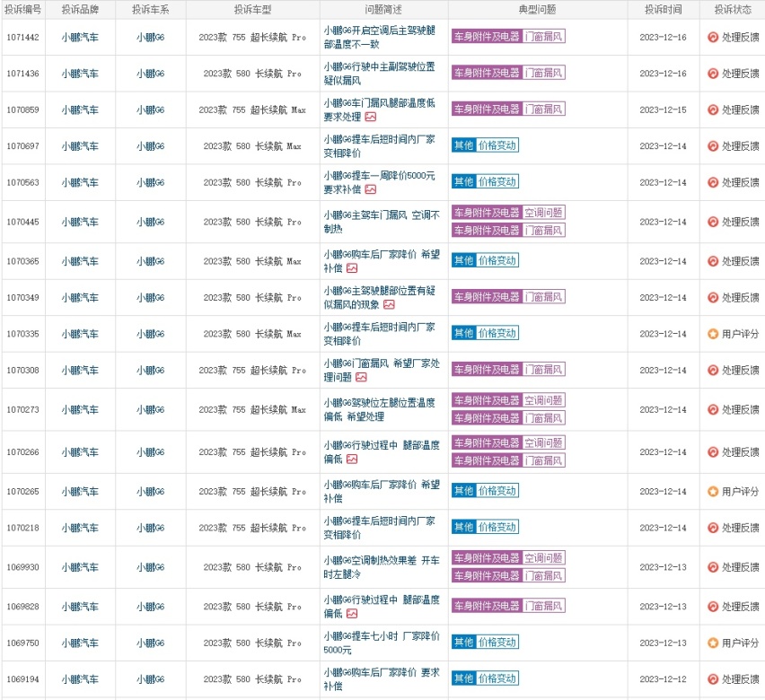Click 处理反馈 status icon for complaint 1069930
Viewport: 765px width, 700px height.
click(x=713, y=567)
